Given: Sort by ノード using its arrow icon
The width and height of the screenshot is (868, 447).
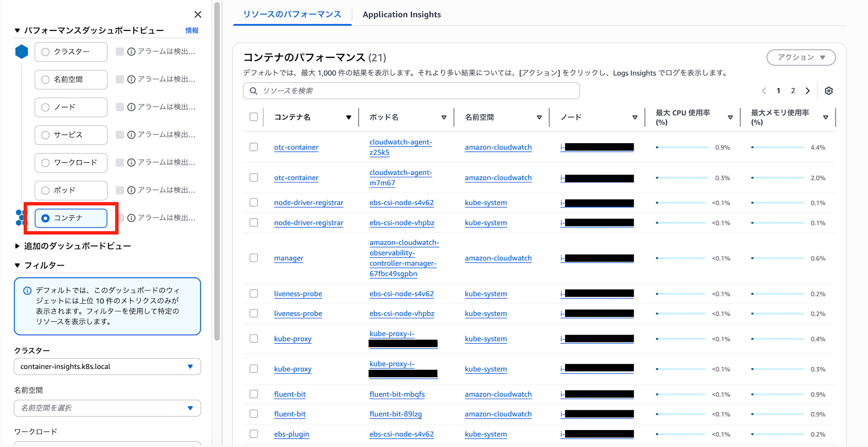Looking at the screenshot, I should pyautogui.click(x=635, y=118).
